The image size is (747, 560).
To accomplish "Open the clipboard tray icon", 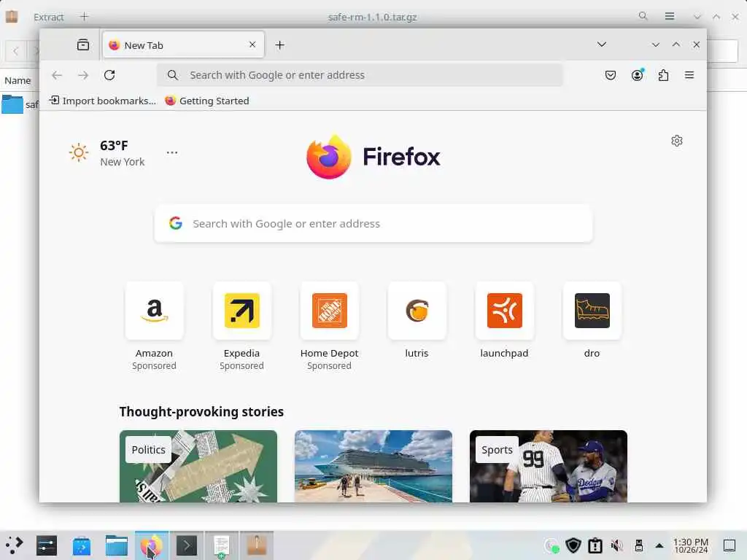I will pos(595,545).
